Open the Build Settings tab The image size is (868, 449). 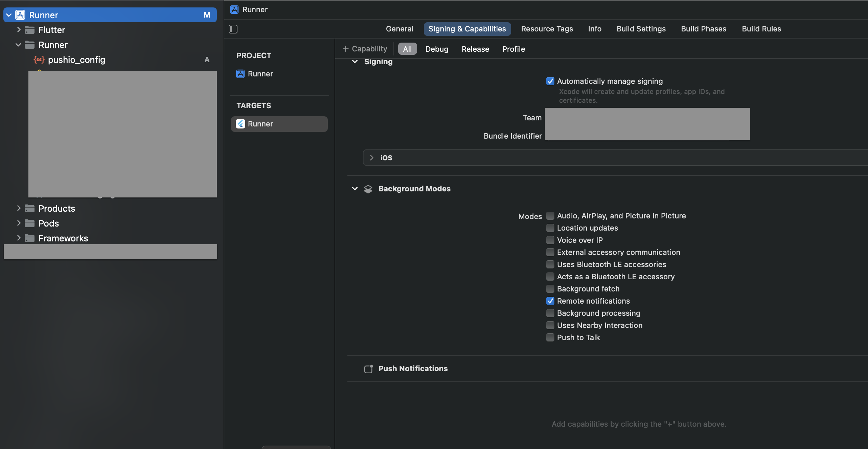pyautogui.click(x=641, y=29)
